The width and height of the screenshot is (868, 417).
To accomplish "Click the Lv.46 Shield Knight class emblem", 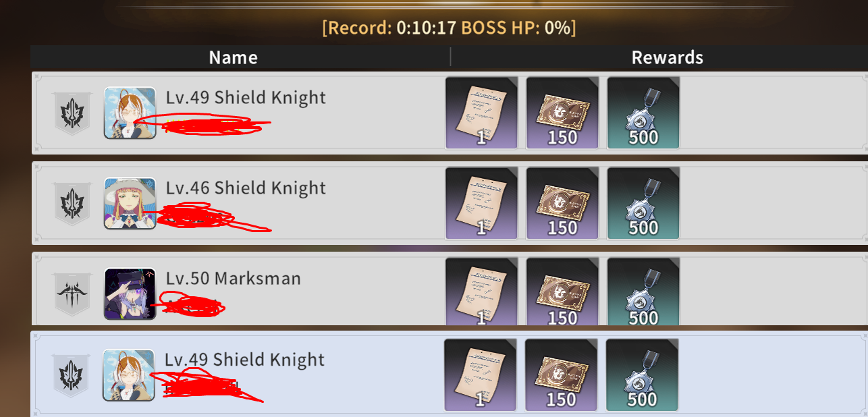I will tap(71, 204).
